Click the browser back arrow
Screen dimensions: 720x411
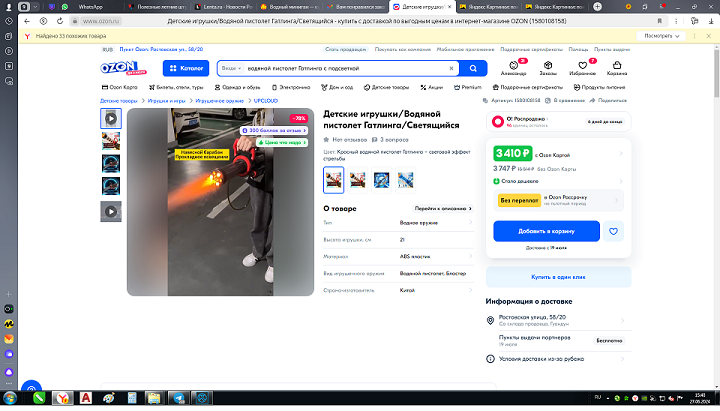[27, 21]
